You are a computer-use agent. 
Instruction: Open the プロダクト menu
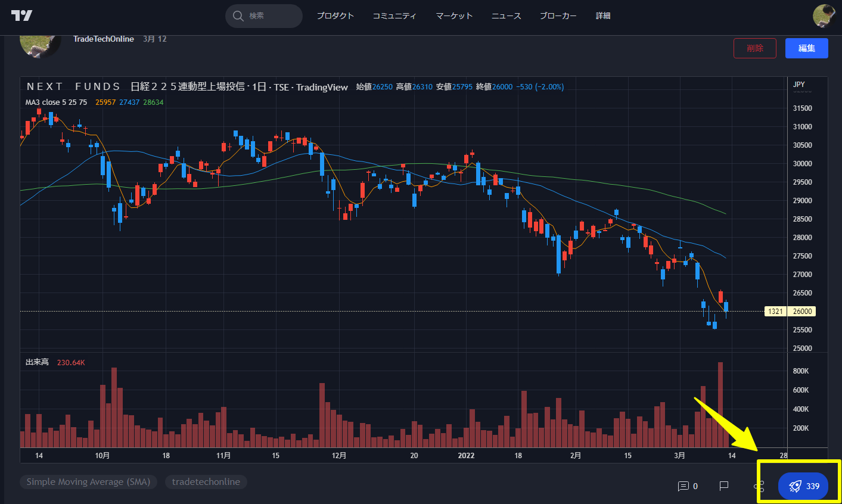[x=335, y=16]
